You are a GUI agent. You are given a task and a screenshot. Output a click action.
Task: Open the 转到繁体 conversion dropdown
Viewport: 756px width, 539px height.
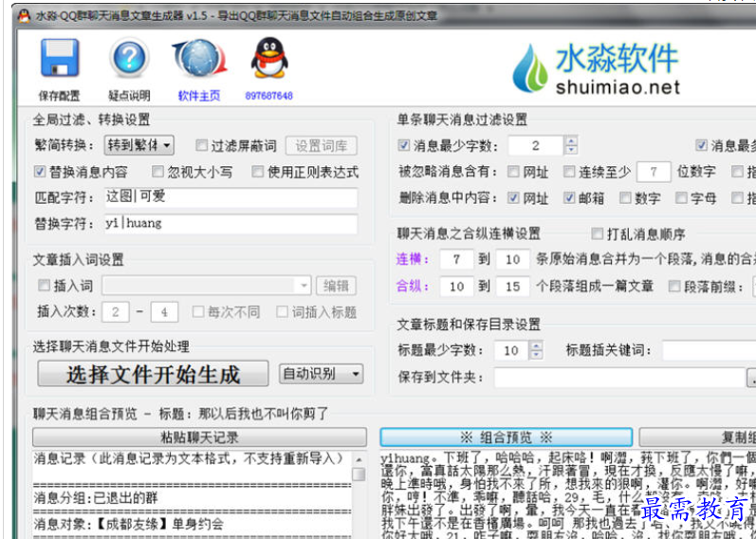(139, 145)
